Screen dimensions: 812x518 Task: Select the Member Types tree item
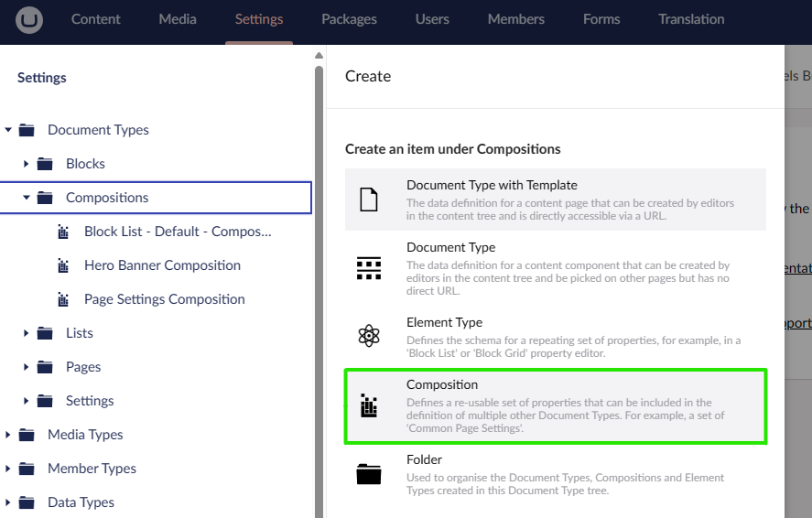pyautogui.click(x=92, y=469)
